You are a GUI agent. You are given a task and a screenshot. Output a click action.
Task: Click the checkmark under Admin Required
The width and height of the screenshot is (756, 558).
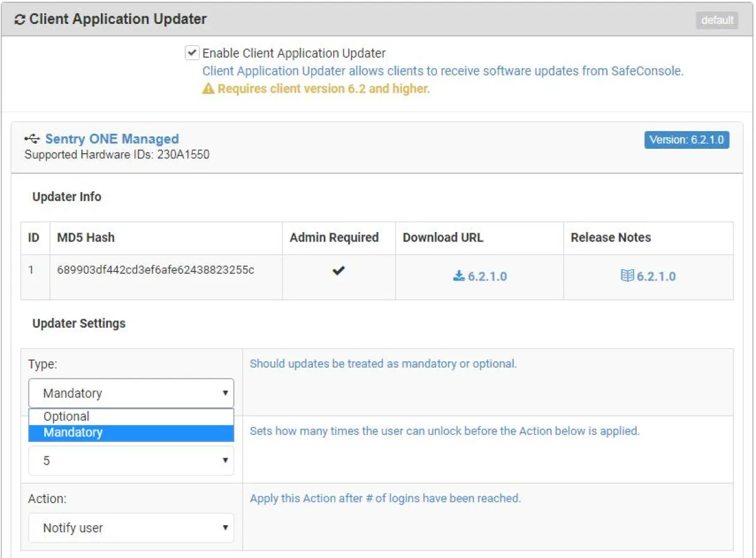(338, 270)
